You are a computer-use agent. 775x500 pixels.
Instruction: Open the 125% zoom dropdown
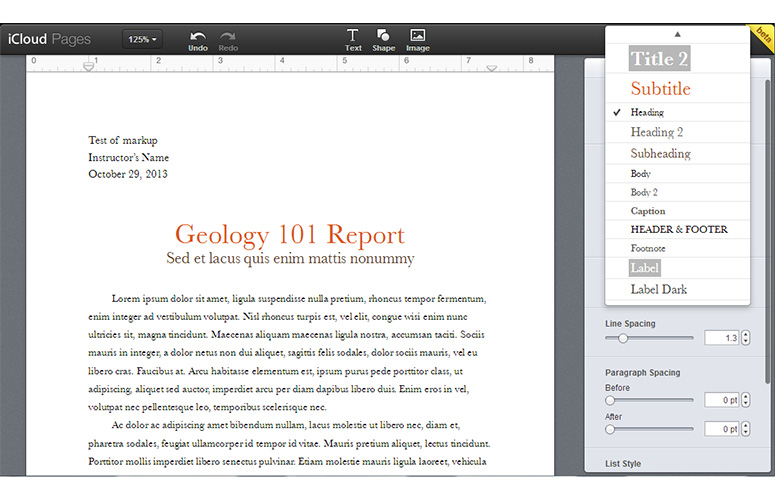[x=142, y=39]
